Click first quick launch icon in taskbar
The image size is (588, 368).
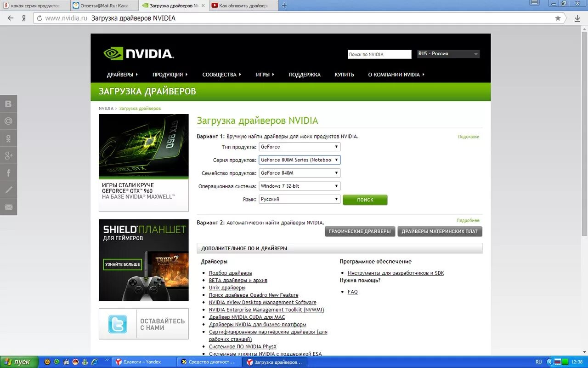tap(47, 362)
